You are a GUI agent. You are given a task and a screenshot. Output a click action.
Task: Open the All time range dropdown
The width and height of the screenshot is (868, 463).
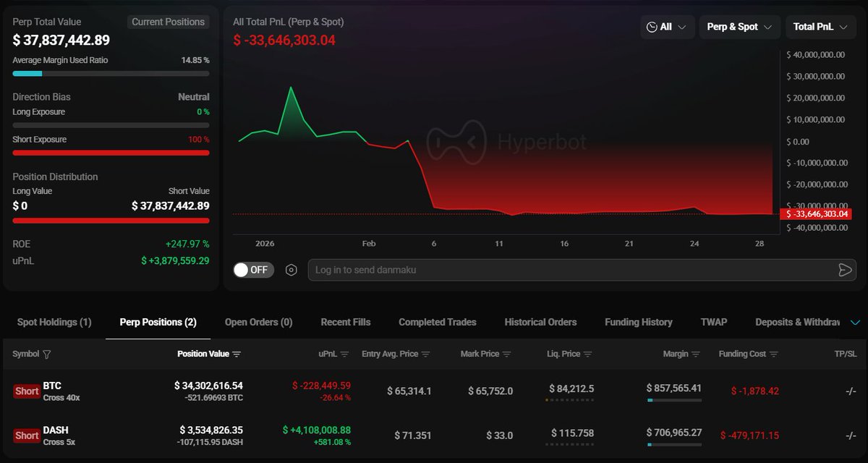click(666, 27)
